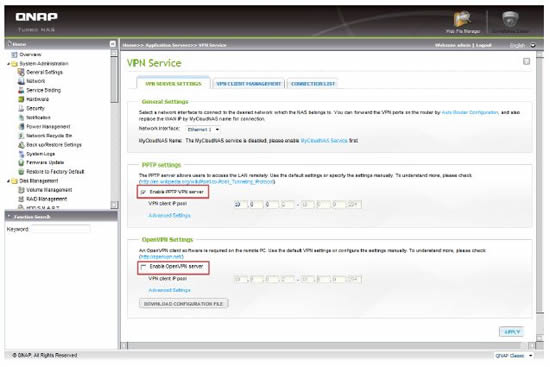Image resolution: width=550 pixels, height=367 pixels.
Task: Click the Restore to Factory Default icon
Action: pos(21,172)
